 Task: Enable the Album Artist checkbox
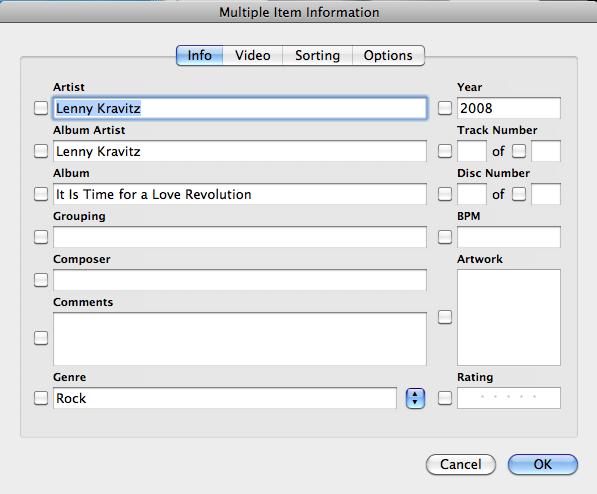coord(41,151)
